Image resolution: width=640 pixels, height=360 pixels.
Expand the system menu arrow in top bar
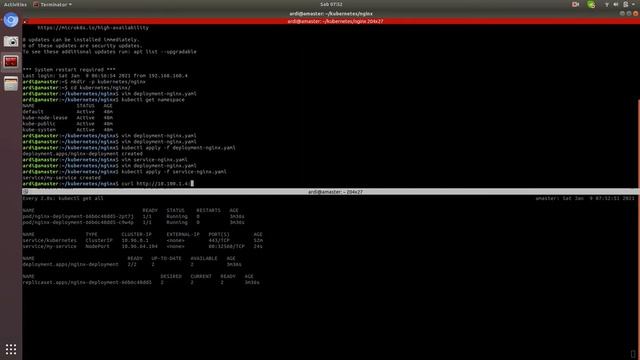[633, 4]
